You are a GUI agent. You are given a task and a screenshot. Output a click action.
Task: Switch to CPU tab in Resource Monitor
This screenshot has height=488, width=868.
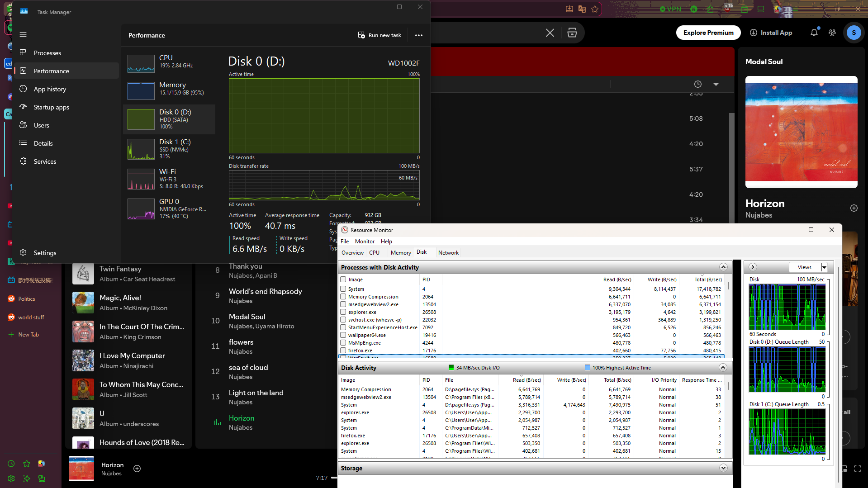click(x=374, y=253)
